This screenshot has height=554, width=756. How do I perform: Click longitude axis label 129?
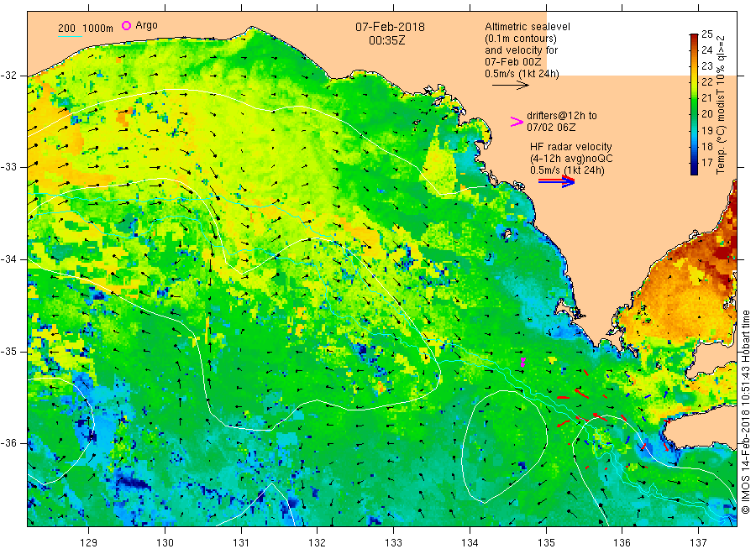pos(89,543)
